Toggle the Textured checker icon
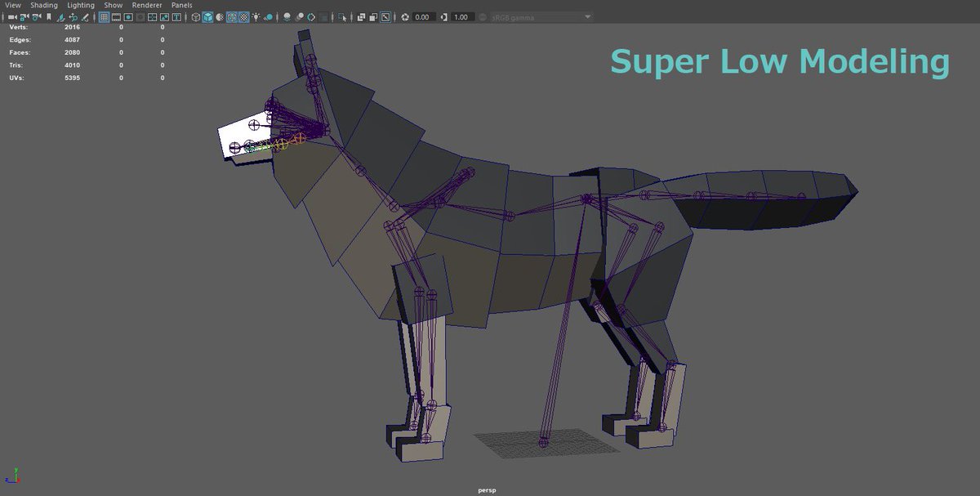This screenshot has width=980, height=496. coord(243,17)
